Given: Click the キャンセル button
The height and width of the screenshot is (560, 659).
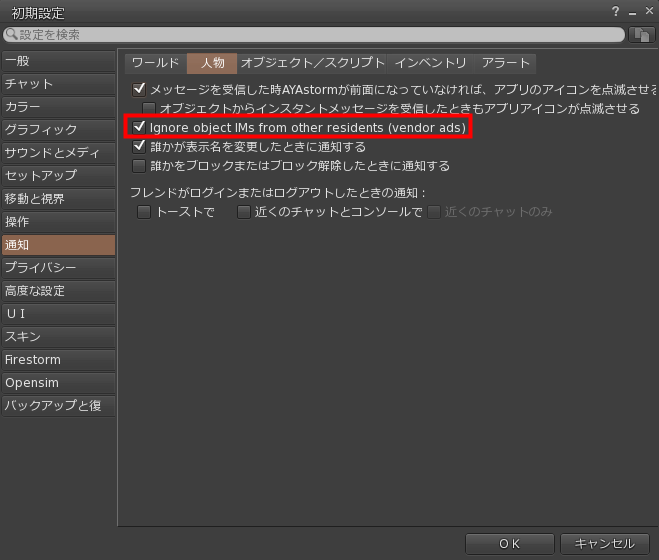Looking at the screenshot, I should click(604, 544).
